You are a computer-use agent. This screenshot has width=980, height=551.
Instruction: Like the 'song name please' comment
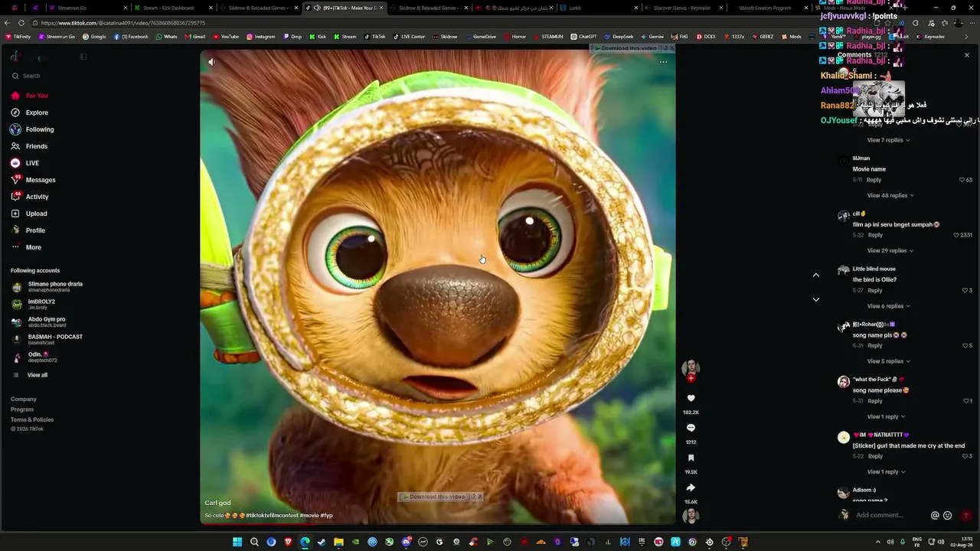pos(965,401)
